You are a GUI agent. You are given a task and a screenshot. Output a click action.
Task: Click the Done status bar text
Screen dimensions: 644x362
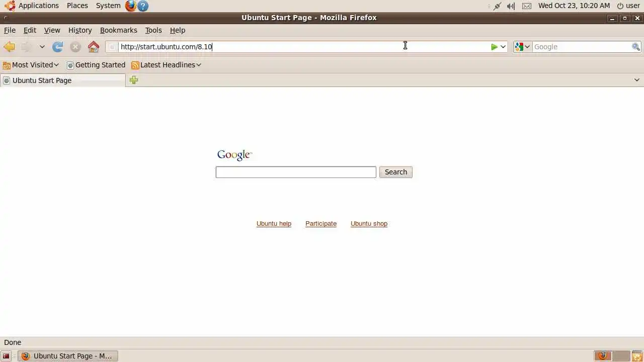coord(13,342)
